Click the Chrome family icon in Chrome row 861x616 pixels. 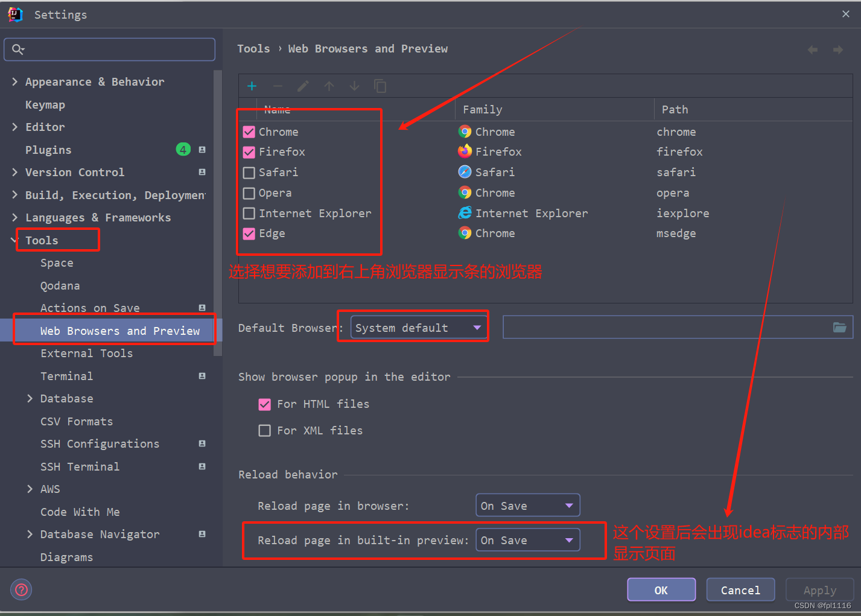[465, 132]
